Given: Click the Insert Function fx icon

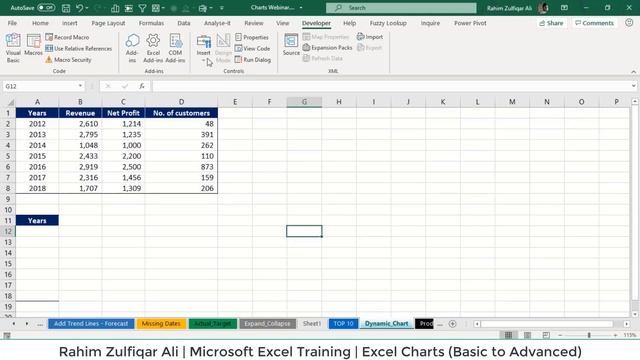Looking at the screenshot, I should point(142,86).
